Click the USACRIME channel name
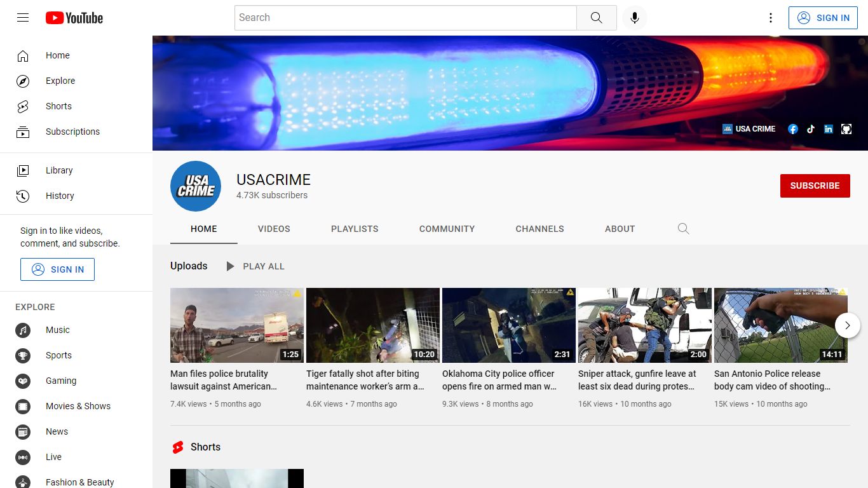Screen dimensions: 868x488 274,180
